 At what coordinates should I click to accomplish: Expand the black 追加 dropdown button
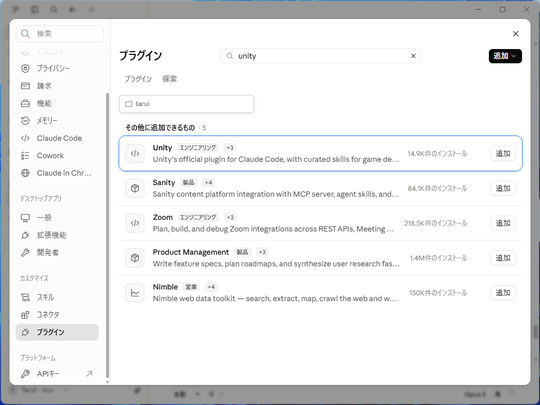(x=505, y=56)
